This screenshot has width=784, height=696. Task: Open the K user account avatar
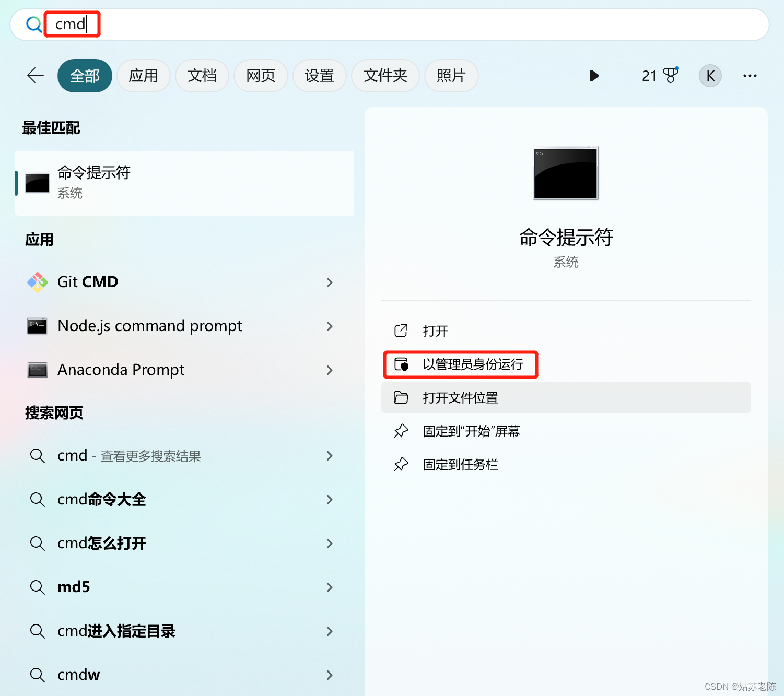[x=710, y=76]
